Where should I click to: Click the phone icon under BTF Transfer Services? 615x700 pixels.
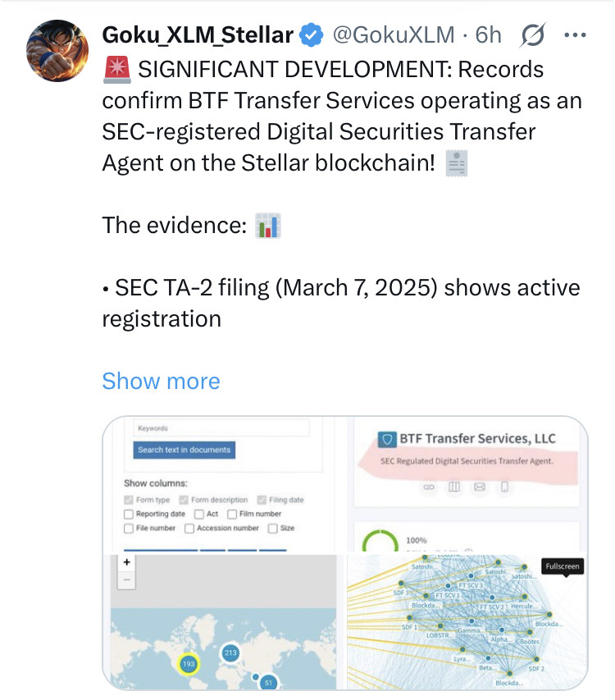coord(505,487)
